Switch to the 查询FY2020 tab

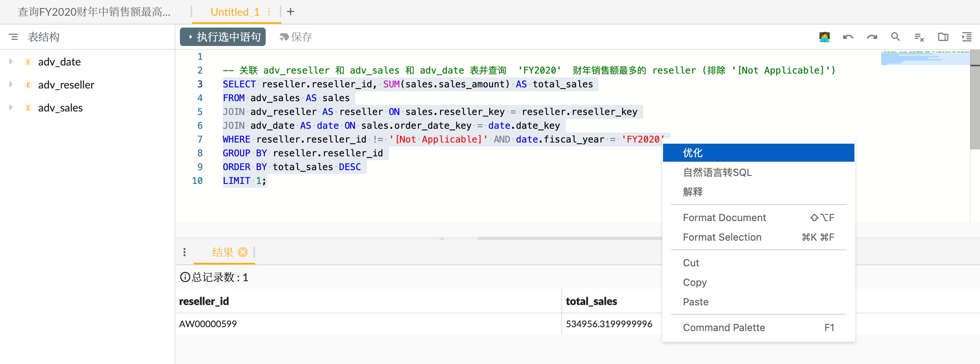coord(94,12)
